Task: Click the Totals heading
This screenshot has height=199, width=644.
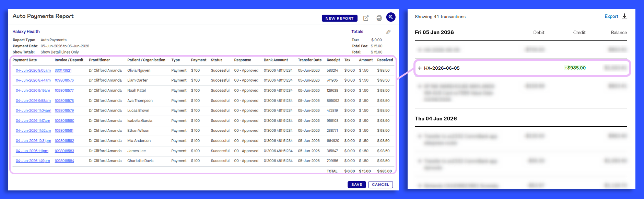Action: point(357,32)
